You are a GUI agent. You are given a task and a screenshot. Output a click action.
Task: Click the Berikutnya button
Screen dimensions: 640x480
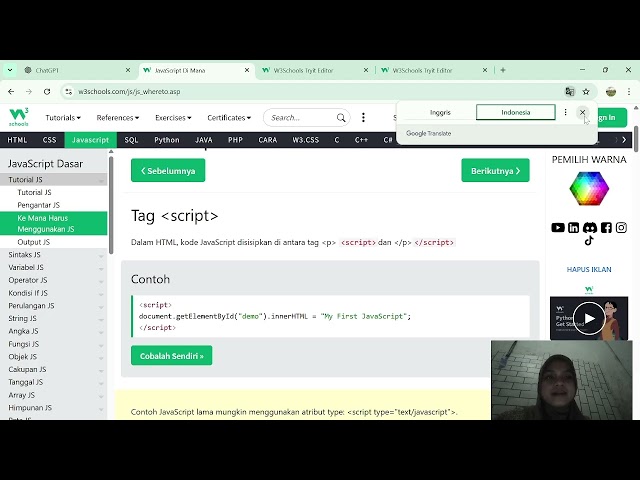(x=496, y=171)
